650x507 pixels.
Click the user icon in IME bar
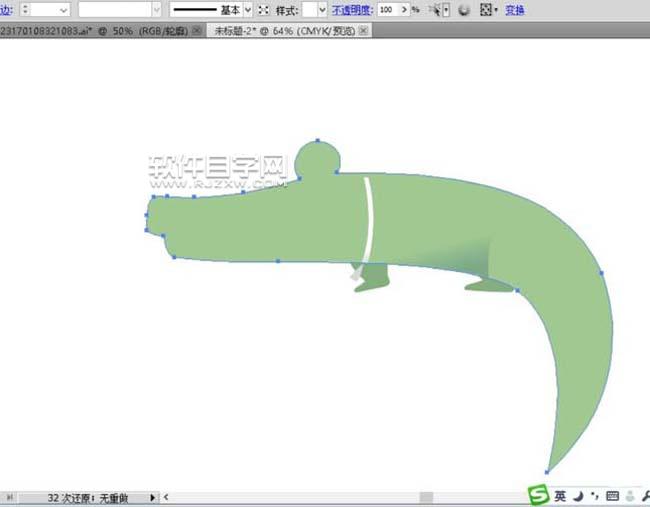coord(629,496)
